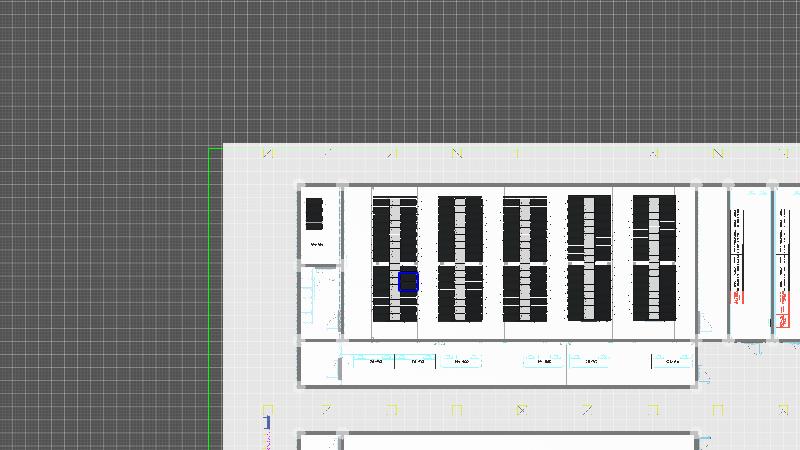Click the lower half of the third rack row
This screenshot has height=450, width=800.
click(525, 293)
